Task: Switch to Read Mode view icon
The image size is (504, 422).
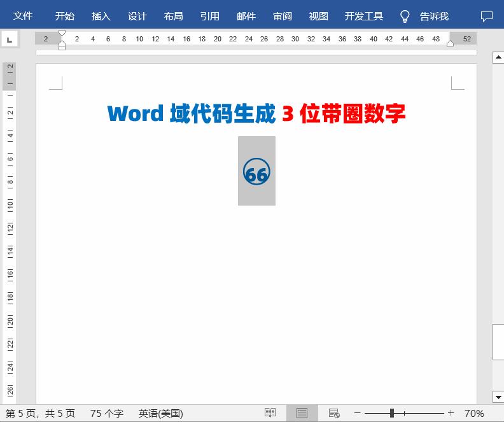Action: point(270,413)
